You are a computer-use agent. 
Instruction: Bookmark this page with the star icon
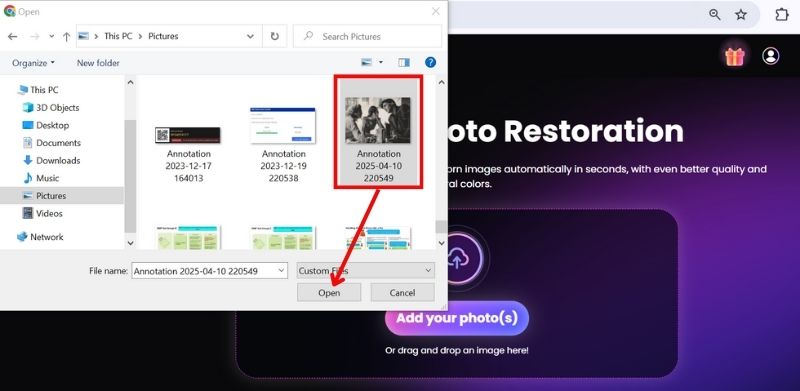coord(741,15)
